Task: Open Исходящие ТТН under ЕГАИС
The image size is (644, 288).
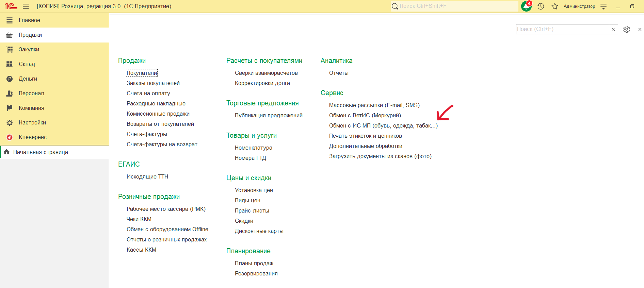Action: 147,176
